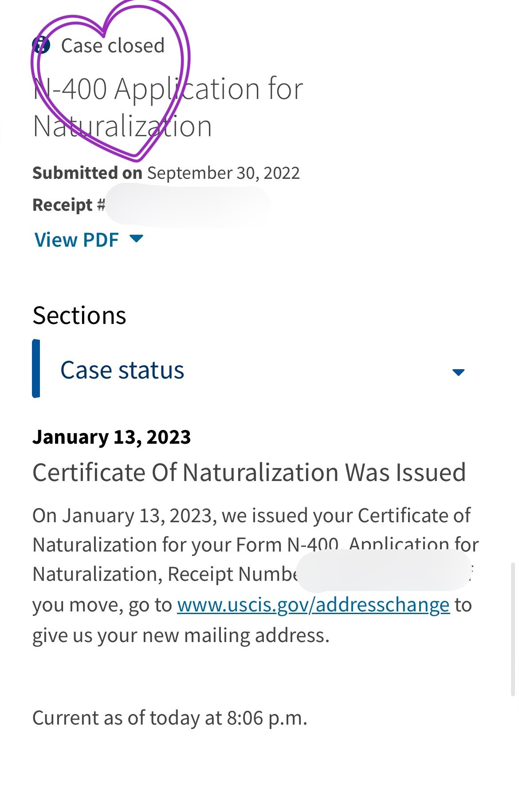This screenshot has height=812, width=519.
Task: Select the Case status section label
Action: coord(122,370)
